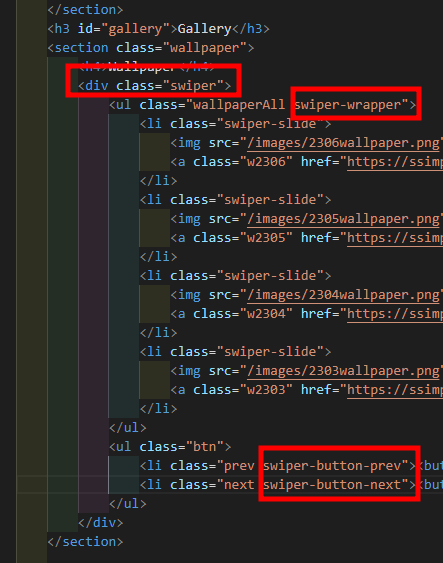This screenshot has width=443, height=563.
Task: Open the /images/2303wallpaper.png path link
Action: 344,371
